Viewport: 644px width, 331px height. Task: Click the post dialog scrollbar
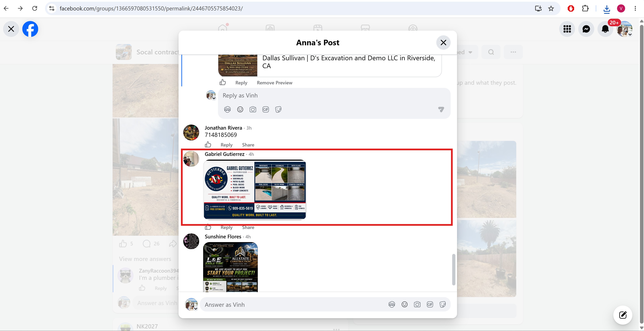[454, 270]
